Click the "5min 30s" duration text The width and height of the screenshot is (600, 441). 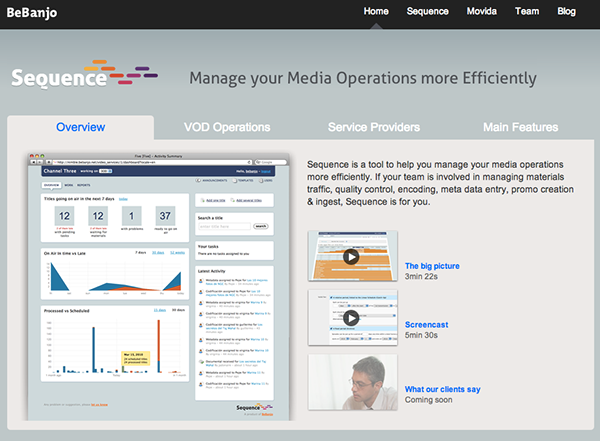pyautogui.click(x=421, y=335)
